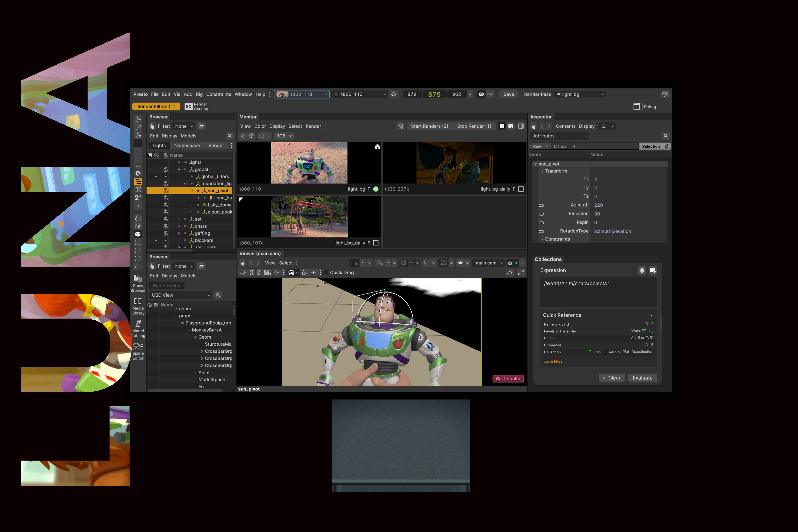This screenshot has width=798, height=532.
Task: Open the Rig menu
Action: point(199,94)
